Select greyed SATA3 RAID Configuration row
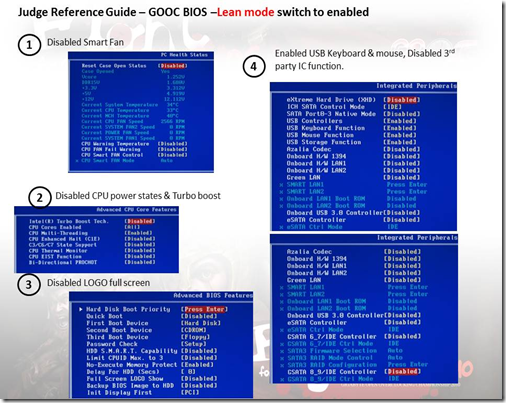This screenshot has height=403, width=506. click(354, 365)
